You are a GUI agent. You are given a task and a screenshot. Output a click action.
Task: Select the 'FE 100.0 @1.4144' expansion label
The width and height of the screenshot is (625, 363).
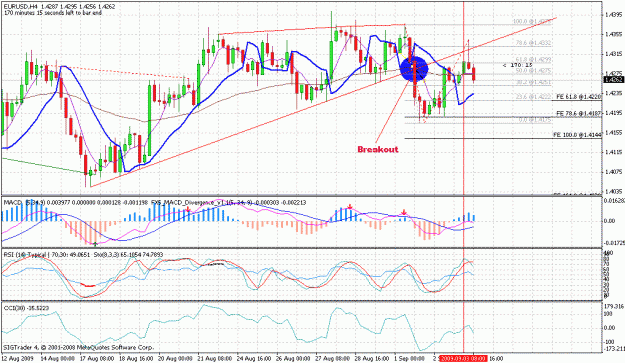coord(577,135)
